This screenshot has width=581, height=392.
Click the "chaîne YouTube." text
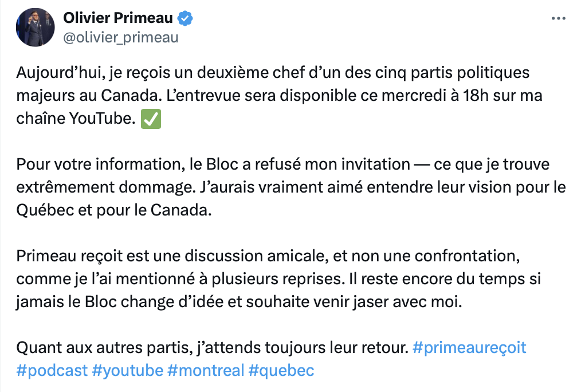[x=76, y=119]
